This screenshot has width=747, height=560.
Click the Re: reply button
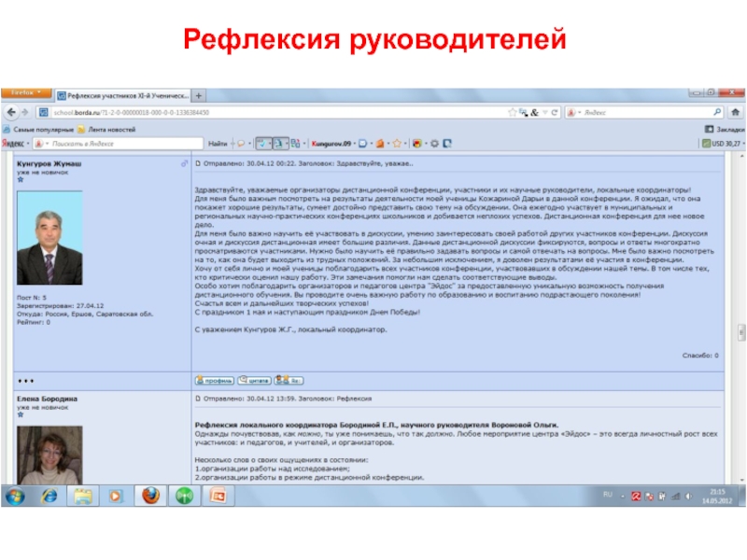click(289, 380)
